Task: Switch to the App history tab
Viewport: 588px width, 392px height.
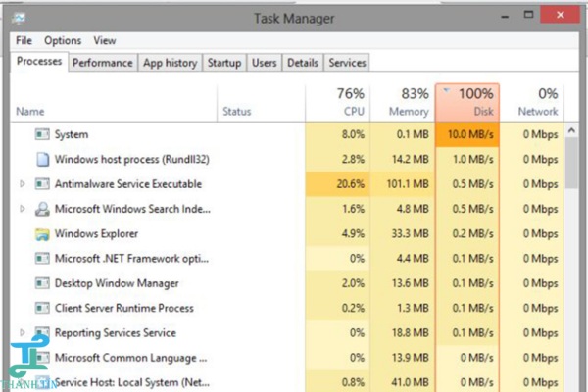Action: point(170,63)
